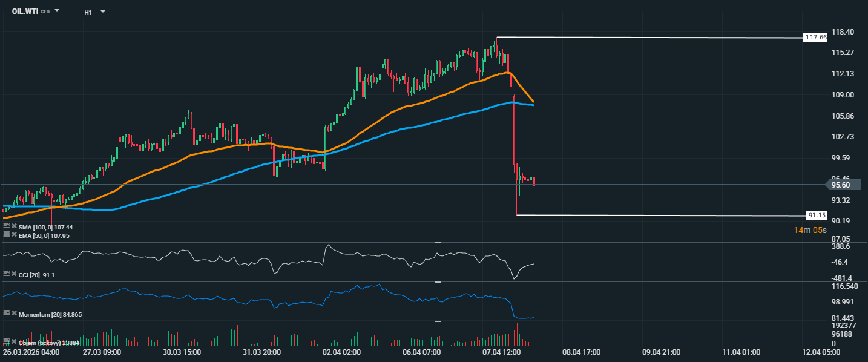Close the Momentum [20] indicator panel

(14, 314)
